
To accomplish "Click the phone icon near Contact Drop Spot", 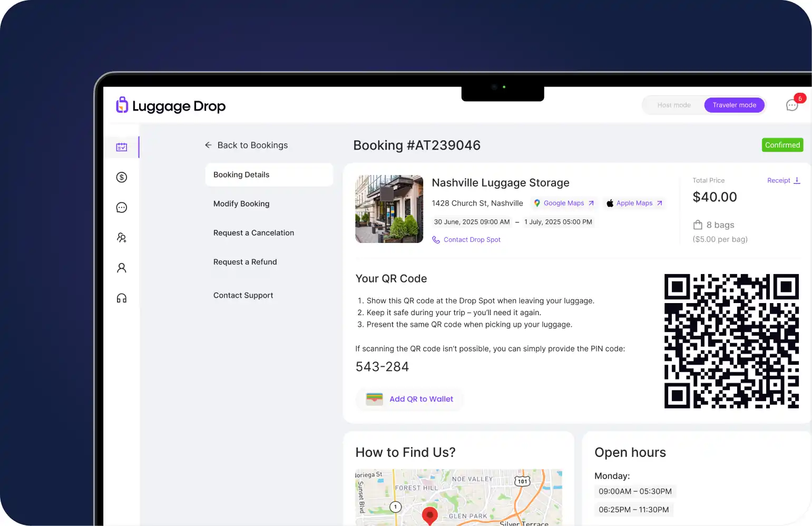I will pyautogui.click(x=436, y=240).
